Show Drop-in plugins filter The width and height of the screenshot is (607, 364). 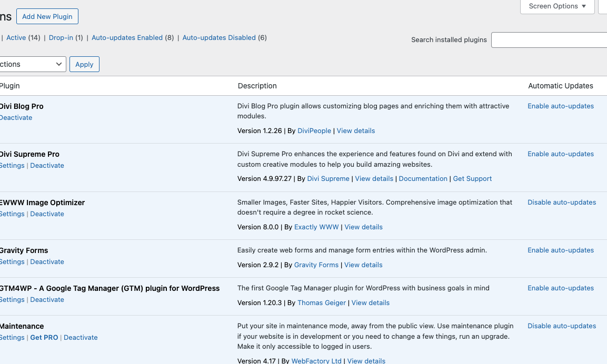click(x=61, y=38)
